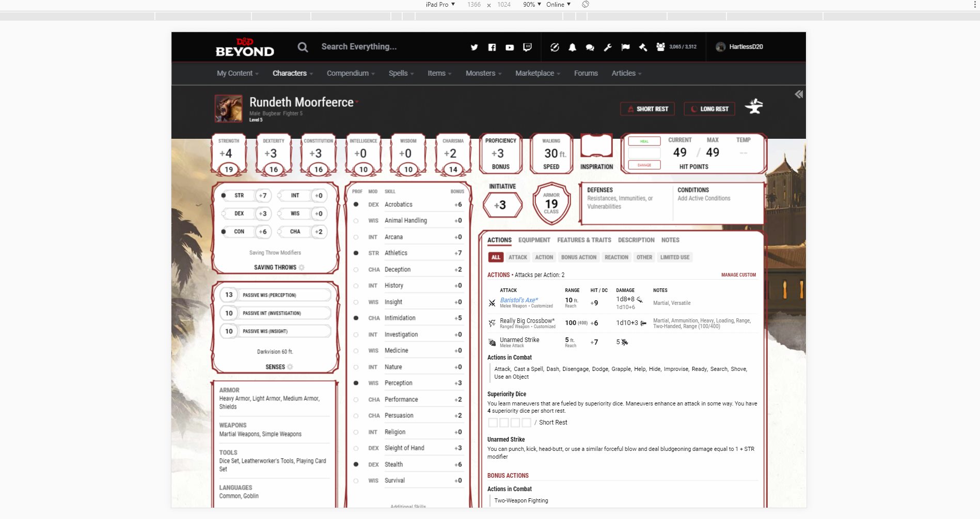This screenshot has width=980, height=519.
Task: Expand the Marketplace menu
Action: (538, 73)
